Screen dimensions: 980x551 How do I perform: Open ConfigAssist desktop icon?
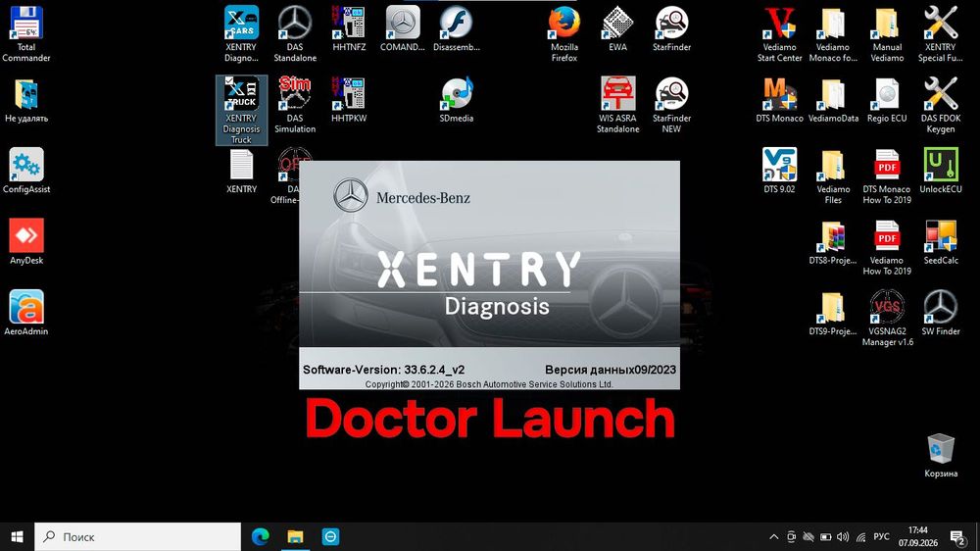pos(26,171)
